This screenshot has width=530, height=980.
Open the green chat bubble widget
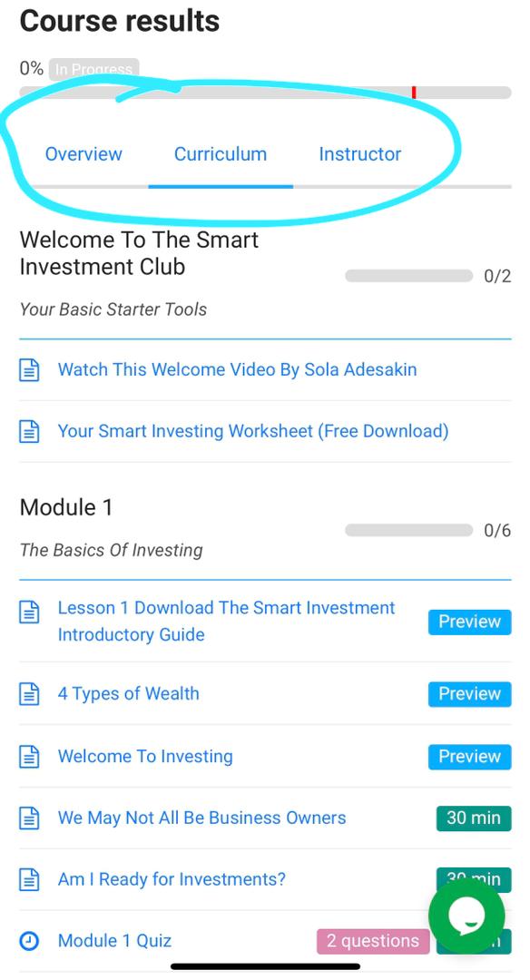466,916
